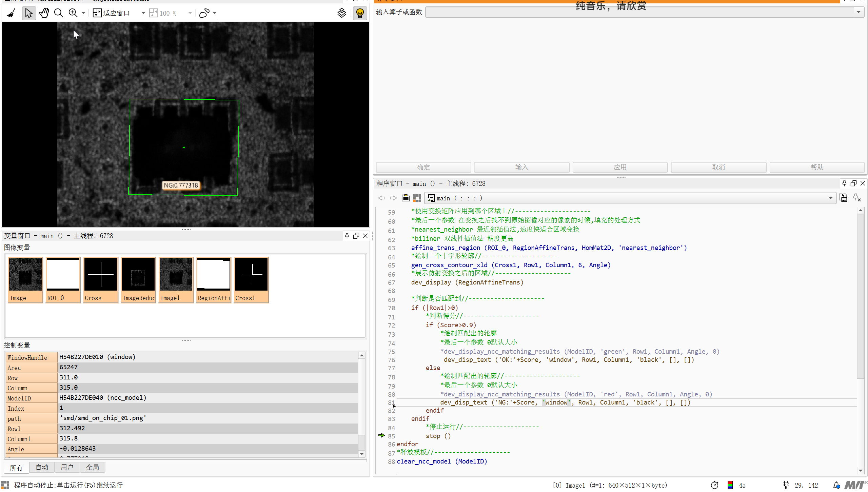Switch to the 自动 variables tab

(42, 467)
